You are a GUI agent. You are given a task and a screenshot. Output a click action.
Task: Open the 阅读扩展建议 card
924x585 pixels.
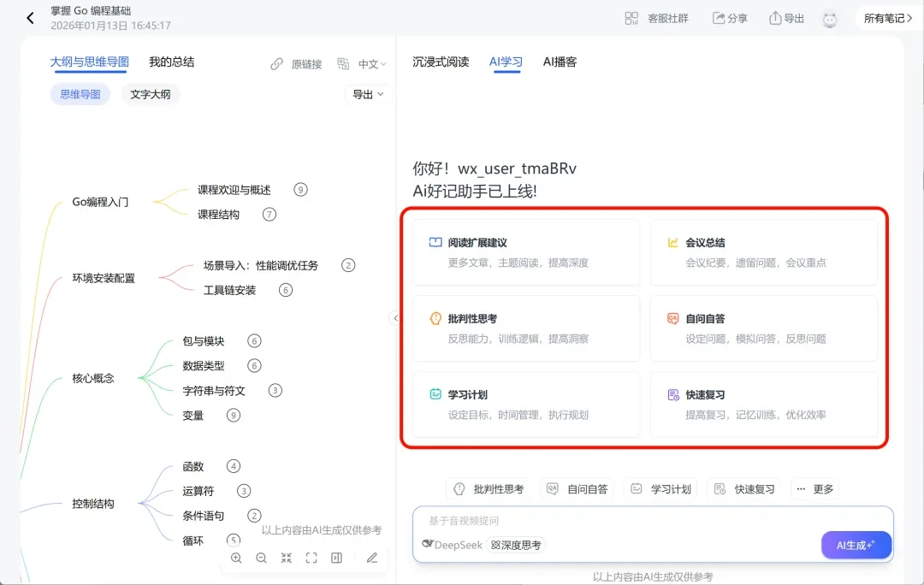(x=526, y=252)
